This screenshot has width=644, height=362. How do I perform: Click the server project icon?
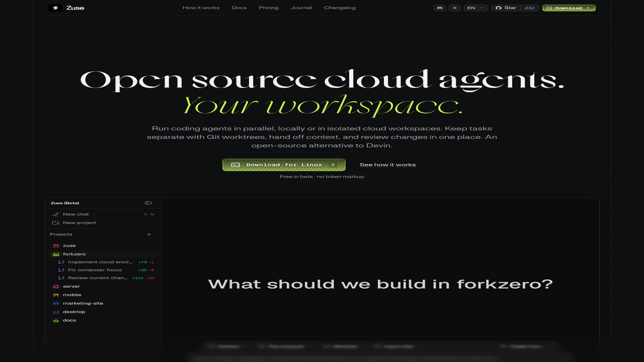[x=56, y=287]
